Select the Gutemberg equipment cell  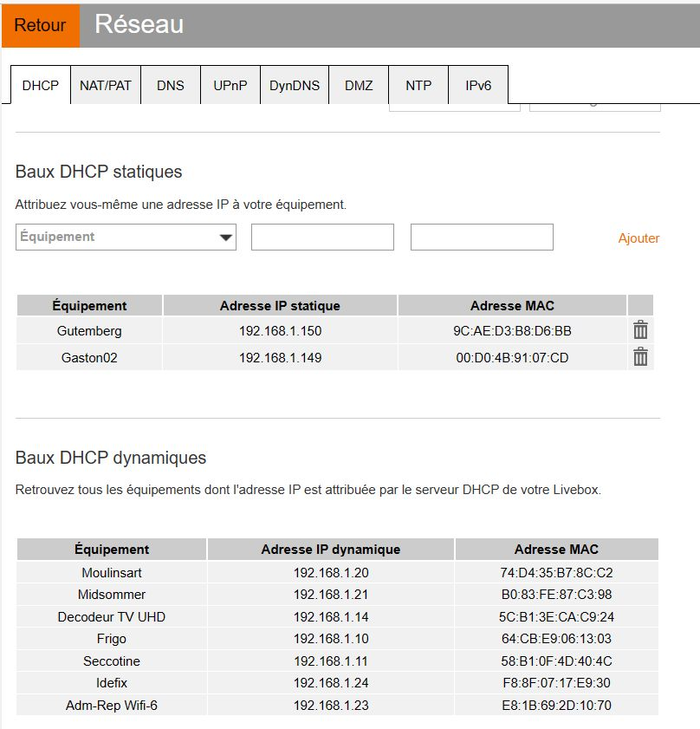(89, 330)
